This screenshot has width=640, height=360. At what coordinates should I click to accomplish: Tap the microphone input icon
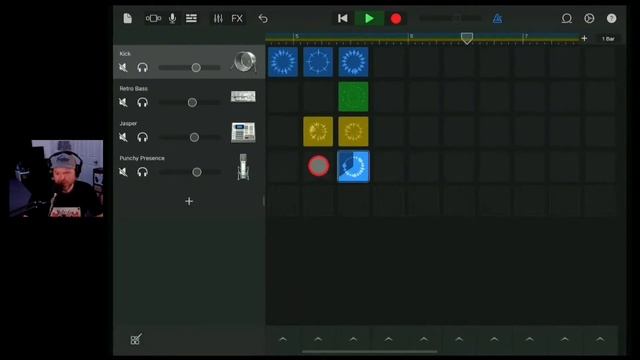(173, 18)
